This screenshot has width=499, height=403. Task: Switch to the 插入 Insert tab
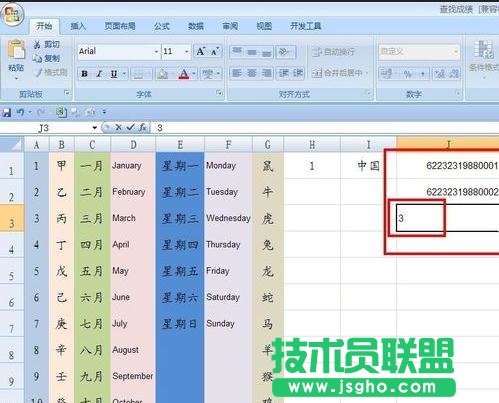[78, 26]
